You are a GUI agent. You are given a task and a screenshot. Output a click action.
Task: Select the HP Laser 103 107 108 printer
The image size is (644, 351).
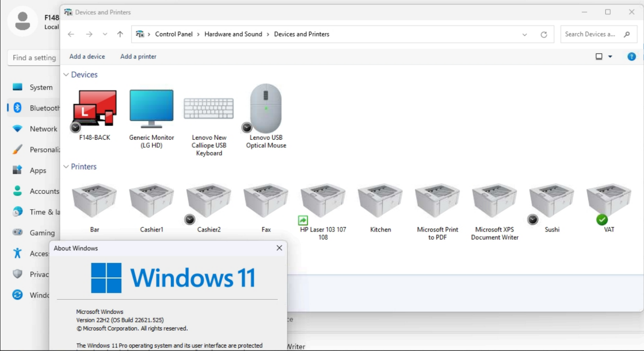(x=323, y=212)
